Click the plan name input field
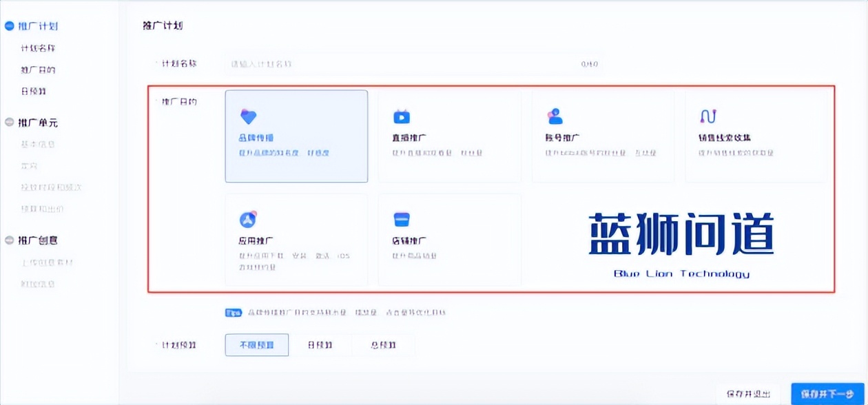This screenshot has width=868, height=405. [x=406, y=63]
